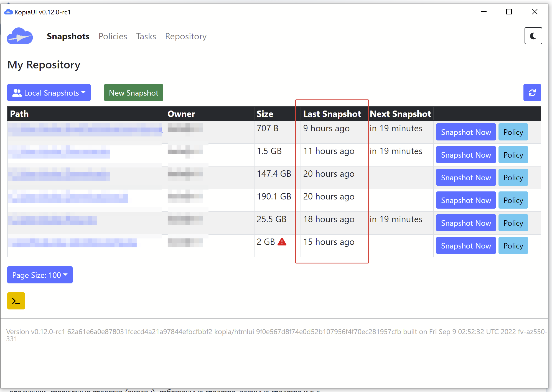Click Snapshot Now for the 25.5 GB row
The height and width of the screenshot is (392, 552).
click(465, 223)
